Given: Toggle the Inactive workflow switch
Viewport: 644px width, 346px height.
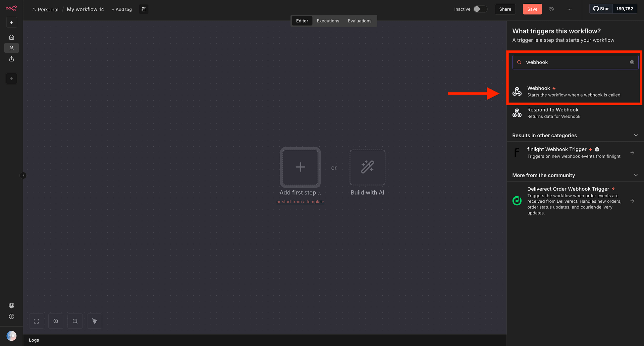Looking at the screenshot, I should point(480,9).
